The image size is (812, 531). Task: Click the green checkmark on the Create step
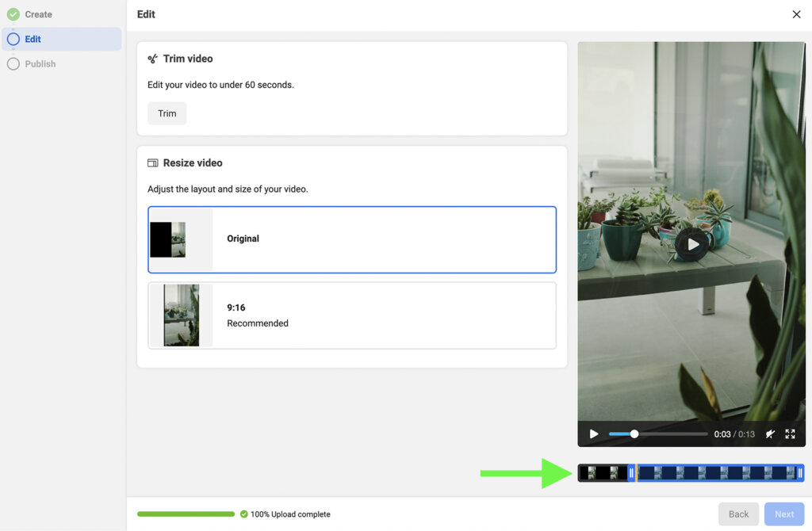[12, 13]
